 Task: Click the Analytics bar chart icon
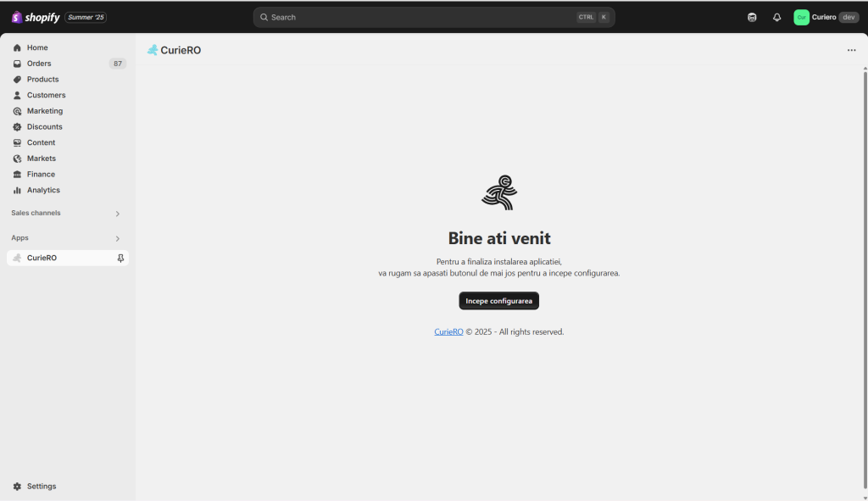coord(17,190)
